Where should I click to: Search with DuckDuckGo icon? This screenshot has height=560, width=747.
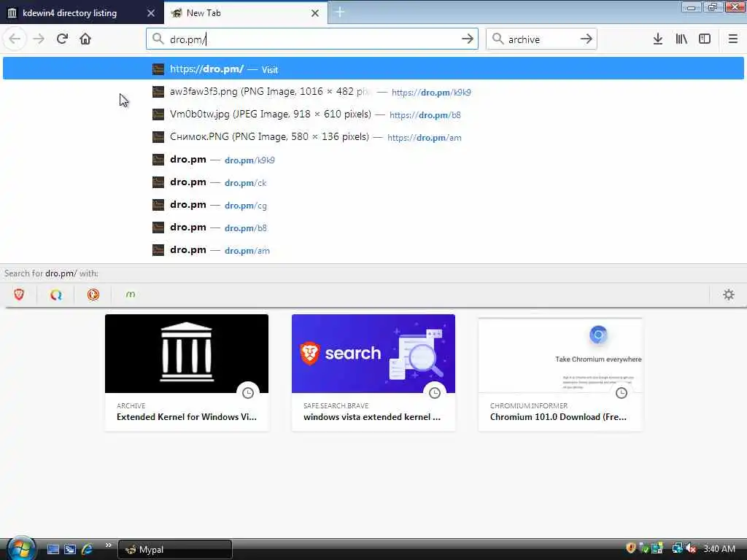(x=93, y=295)
